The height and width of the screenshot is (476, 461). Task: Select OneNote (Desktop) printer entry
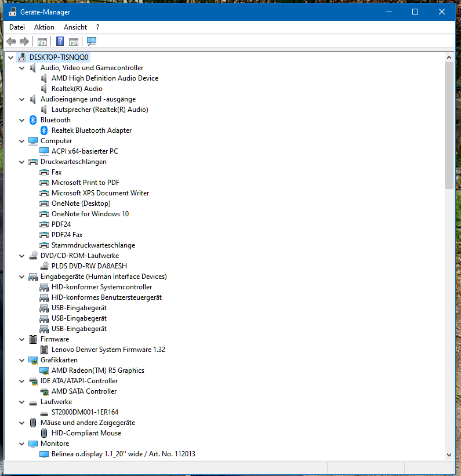(81, 204)
